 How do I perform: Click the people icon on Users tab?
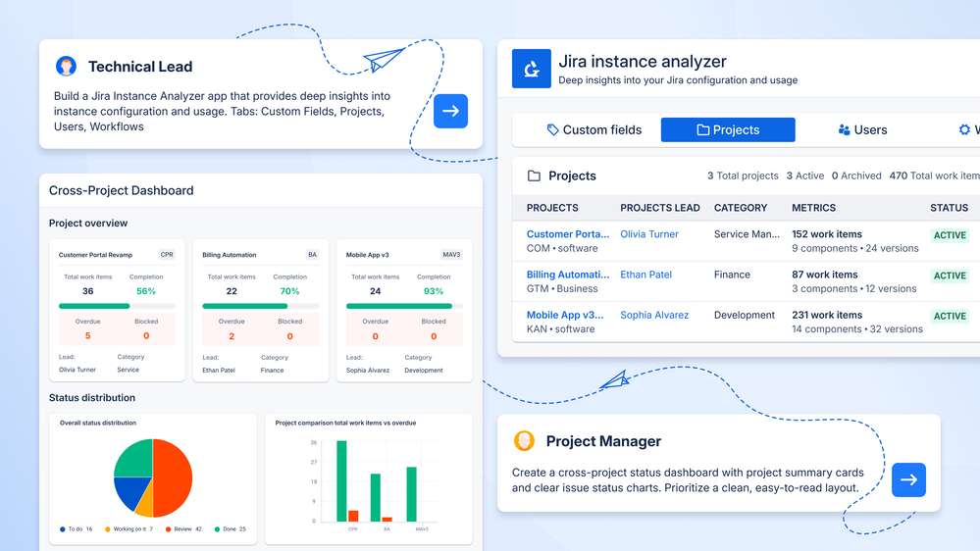pyautogui.click(x=844, y=130)
